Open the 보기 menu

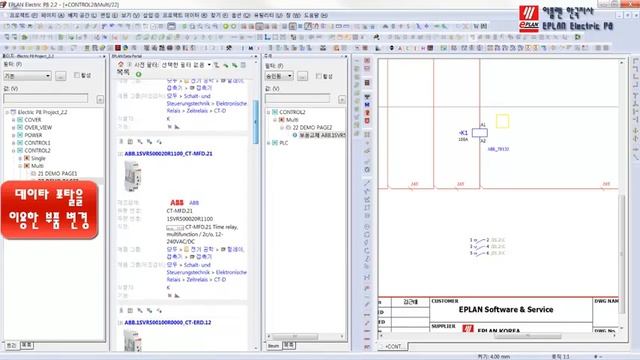point(130,15)
